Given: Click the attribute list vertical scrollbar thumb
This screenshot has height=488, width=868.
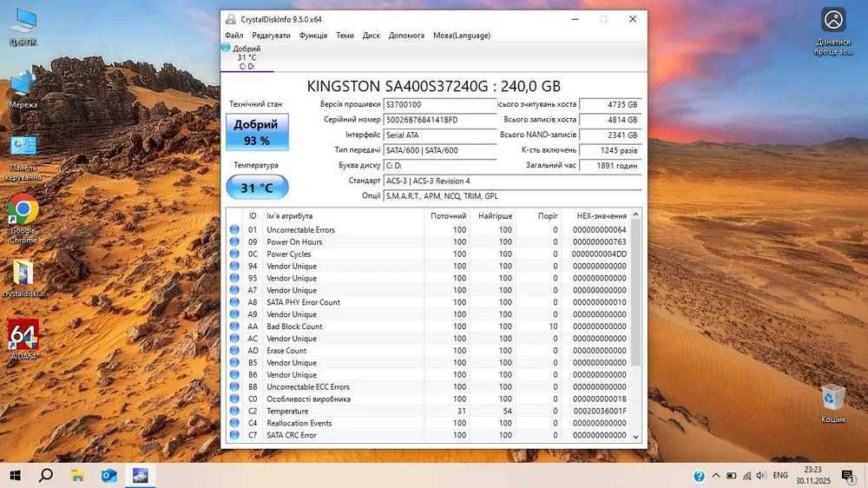Looking at the screenshot, I should coord(635,293).
